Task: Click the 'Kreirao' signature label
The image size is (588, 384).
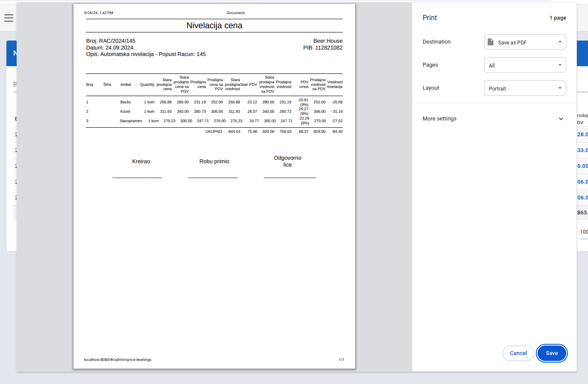Action: (141, 161)
